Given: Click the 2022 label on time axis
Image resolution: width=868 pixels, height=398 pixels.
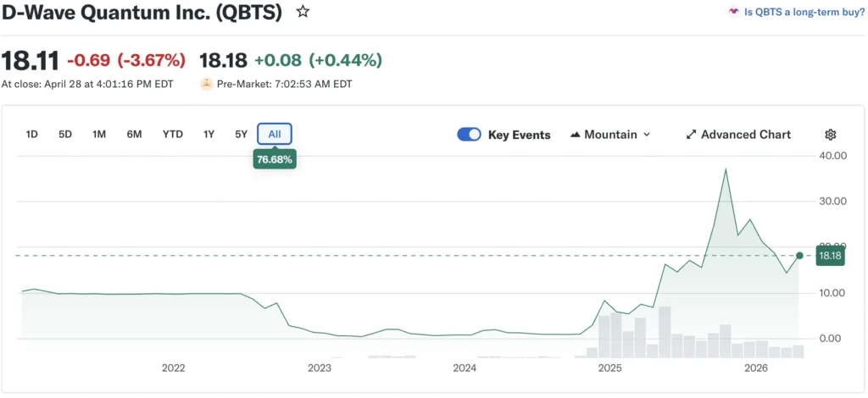Looking at the screenshot, I should point(173,368).
